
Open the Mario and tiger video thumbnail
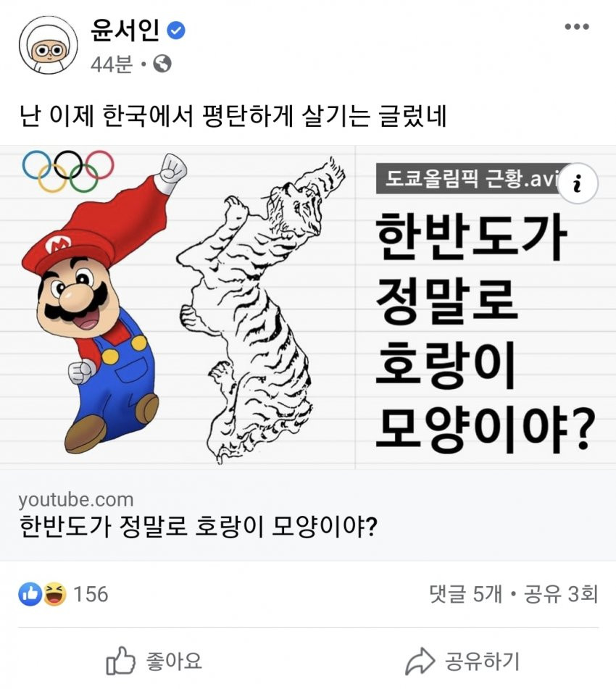[308, 307]
